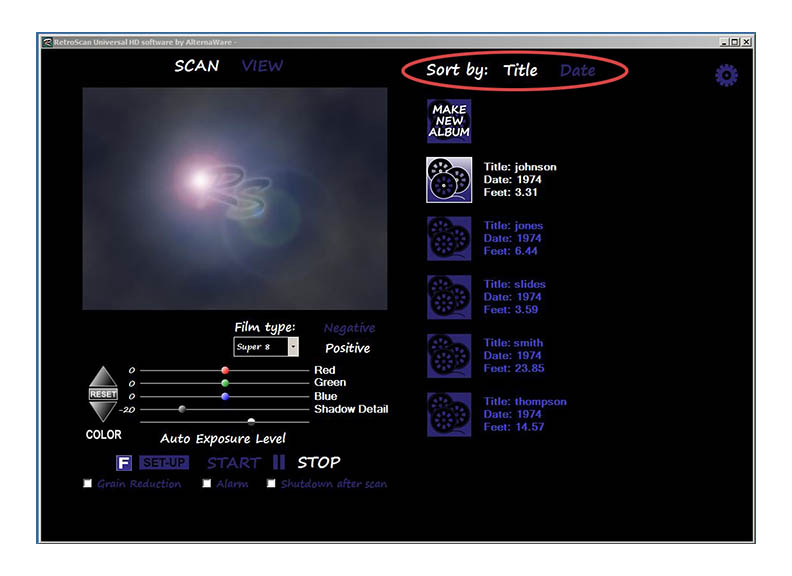792x576 pixels.
Task: Click the color down arrow below RESET
Action: click(103, 410)
